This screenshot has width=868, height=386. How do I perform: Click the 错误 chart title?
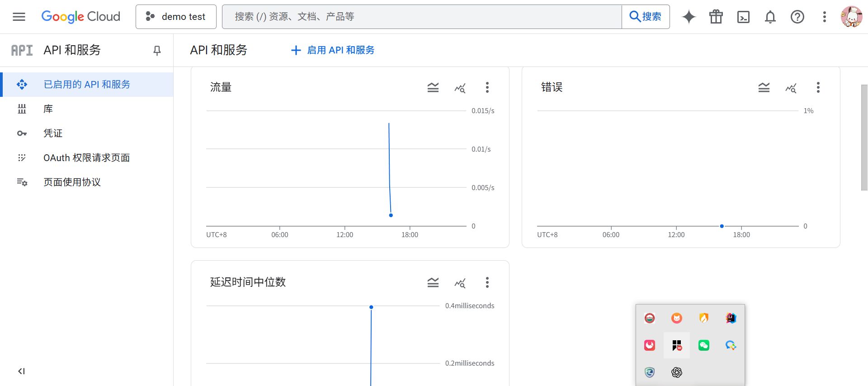(x=552, y=87)
